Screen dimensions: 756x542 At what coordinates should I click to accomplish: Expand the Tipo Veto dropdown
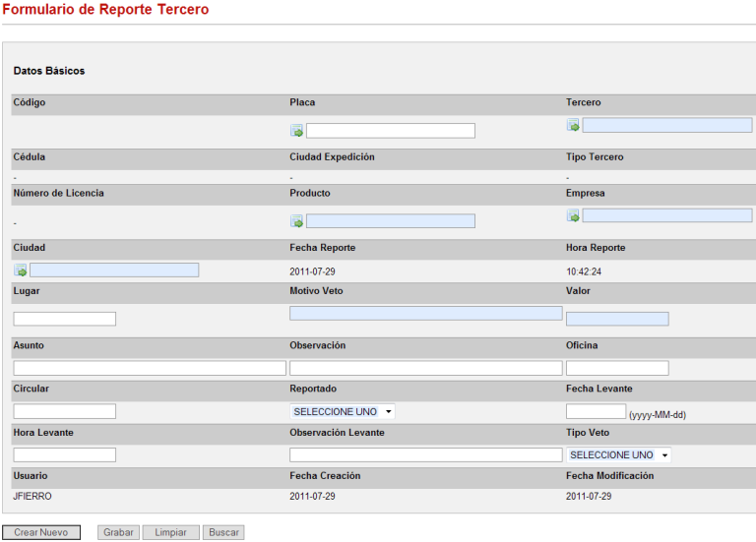pos(618,454)
